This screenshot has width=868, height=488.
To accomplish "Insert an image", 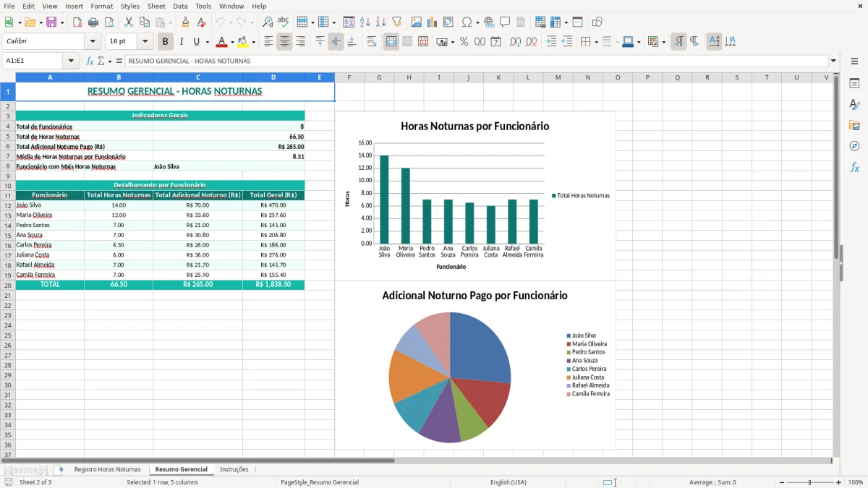I will coord(417,22).
